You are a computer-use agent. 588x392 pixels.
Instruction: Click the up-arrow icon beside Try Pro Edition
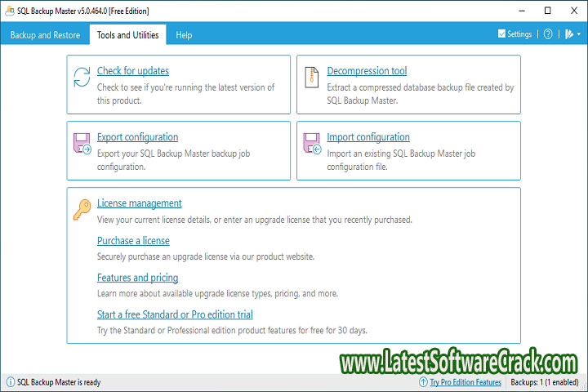pos(423,382)
